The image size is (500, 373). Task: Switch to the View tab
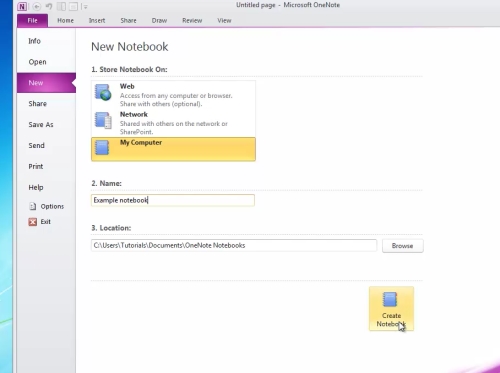tap(224, 21)
